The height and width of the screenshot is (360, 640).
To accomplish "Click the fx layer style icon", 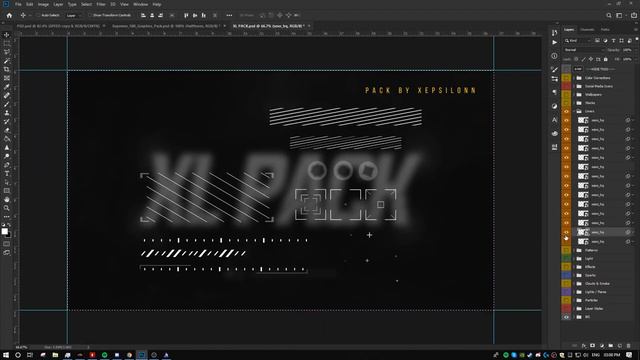I will (584, 346).
